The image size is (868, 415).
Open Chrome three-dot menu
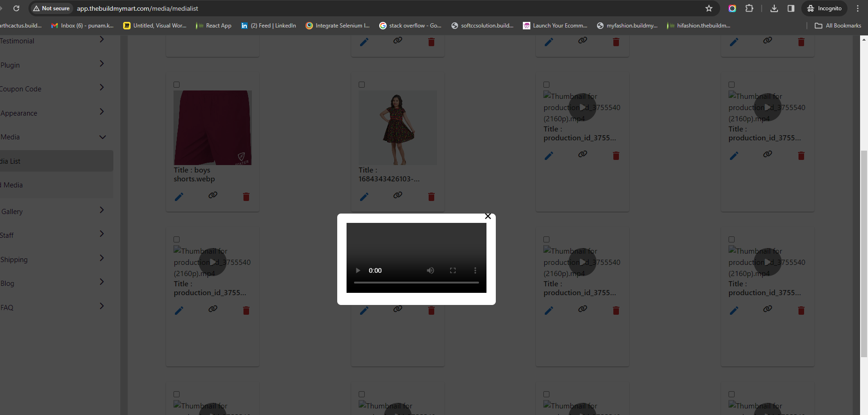tap(858, 8)
